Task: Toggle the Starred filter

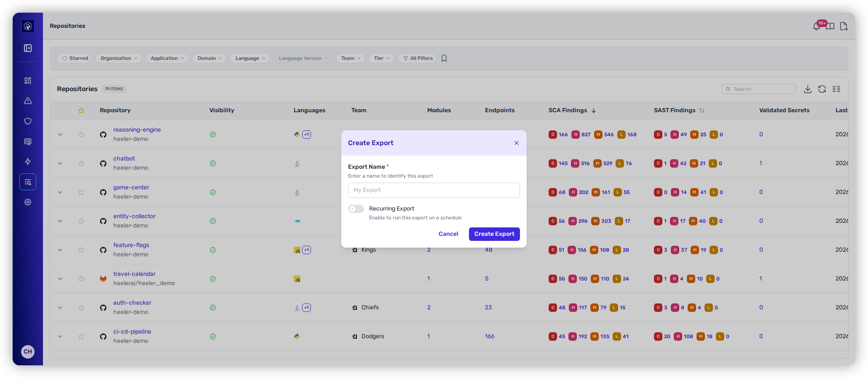Action: 75,58
